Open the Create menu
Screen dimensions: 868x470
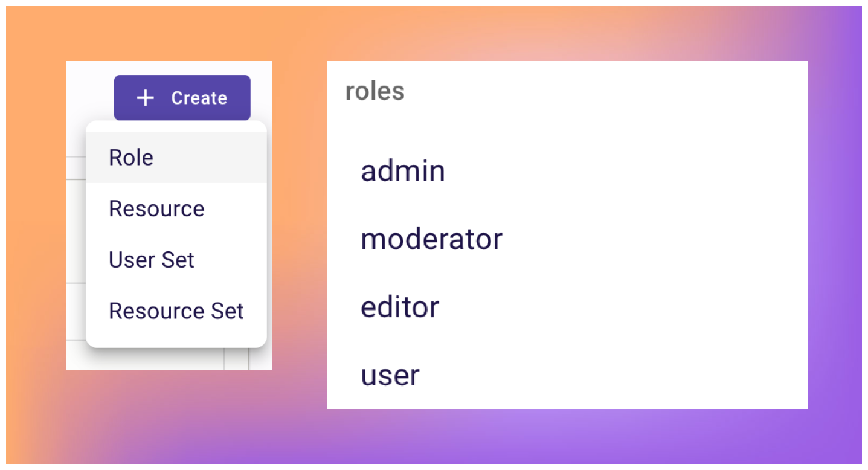(182, 97)
